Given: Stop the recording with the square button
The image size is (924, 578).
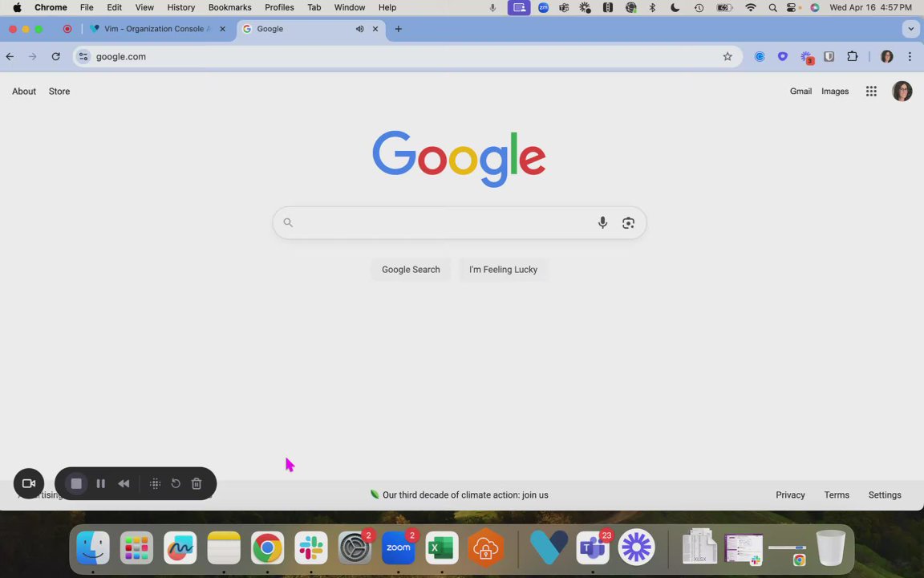Looking at the screenshot, I should click(76, 483).
